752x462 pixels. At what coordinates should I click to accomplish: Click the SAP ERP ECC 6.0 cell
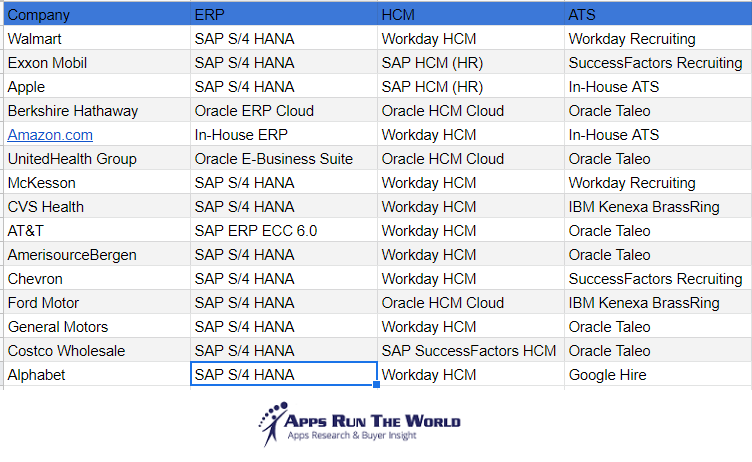(284, 230)
